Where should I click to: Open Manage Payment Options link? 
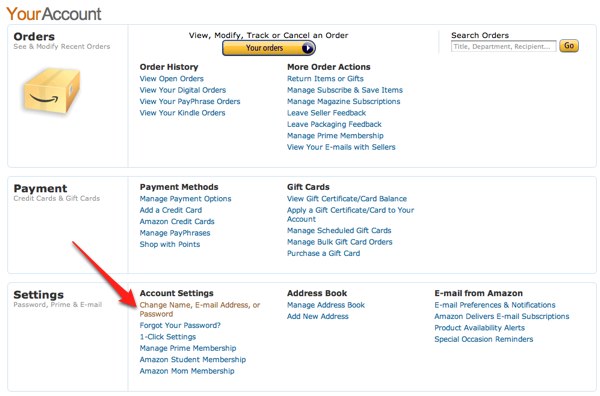(185, 199)
